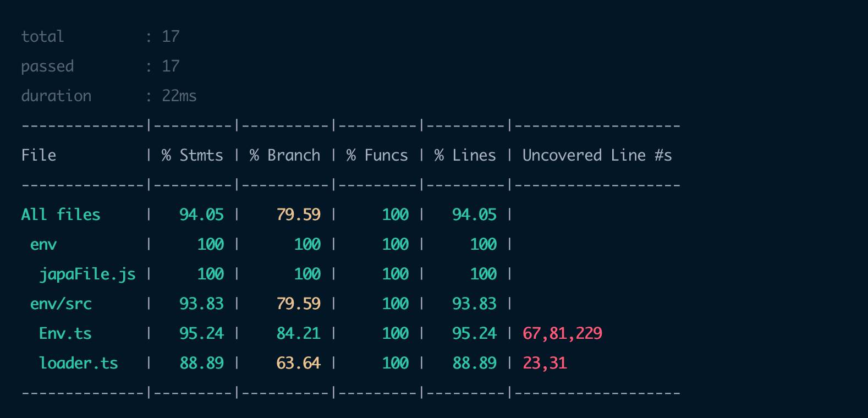Click japaFile.js statements value 100
868x418 pixels.
(211, 274)
